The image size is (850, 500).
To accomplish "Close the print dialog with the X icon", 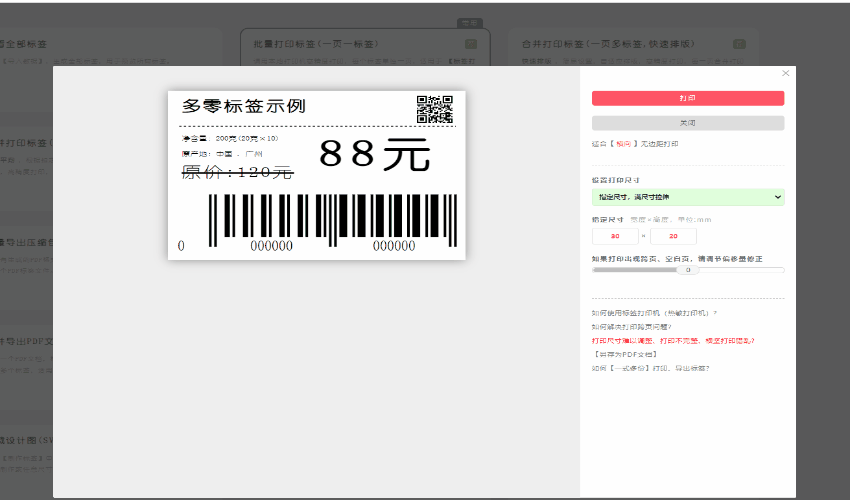I will pos(785,73).
